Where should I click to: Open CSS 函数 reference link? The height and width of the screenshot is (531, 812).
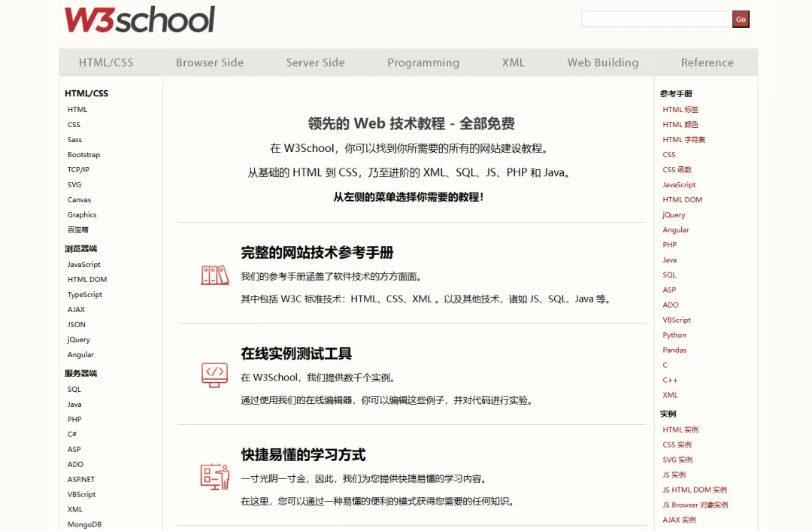tap(677, 169)
